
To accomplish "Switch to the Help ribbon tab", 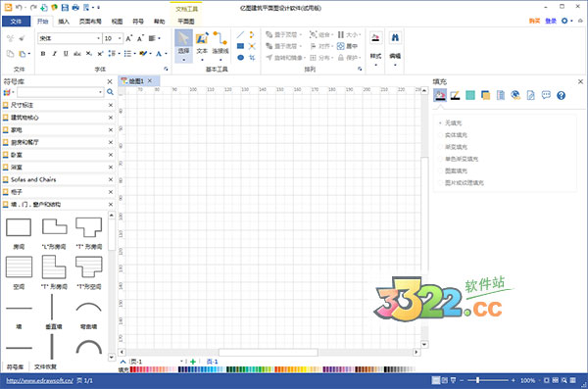I will pyautogui.click(x=159, y=22).
